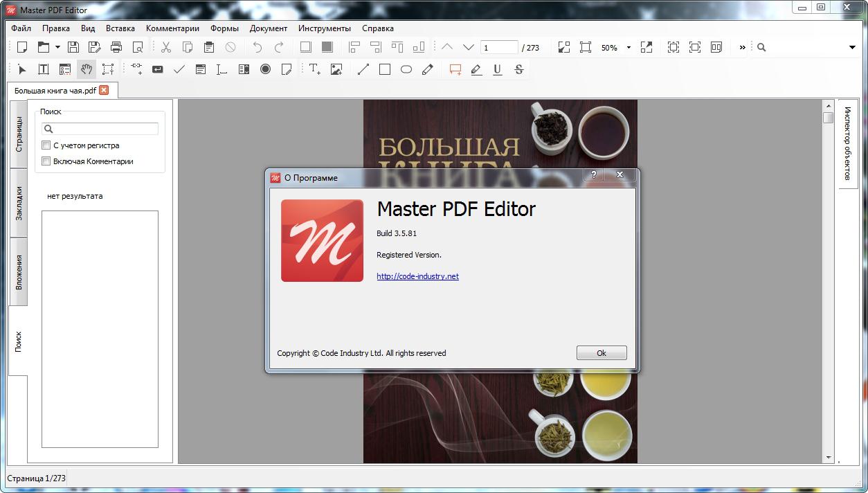Open the Документ menu
Image resolution: width=868 pixels, height=493 pixels.
pos(269,28)
